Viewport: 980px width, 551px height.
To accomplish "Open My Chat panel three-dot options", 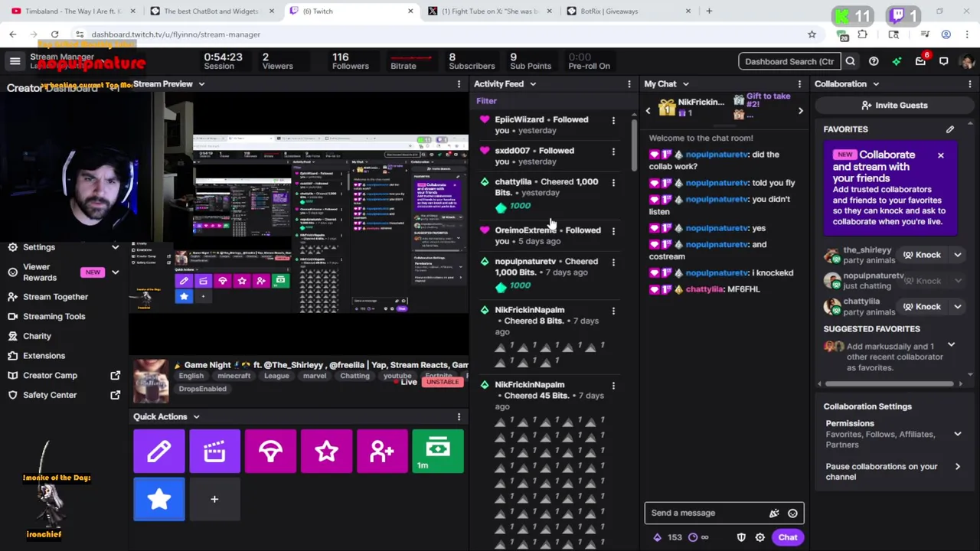I will [x=799, y=84].
